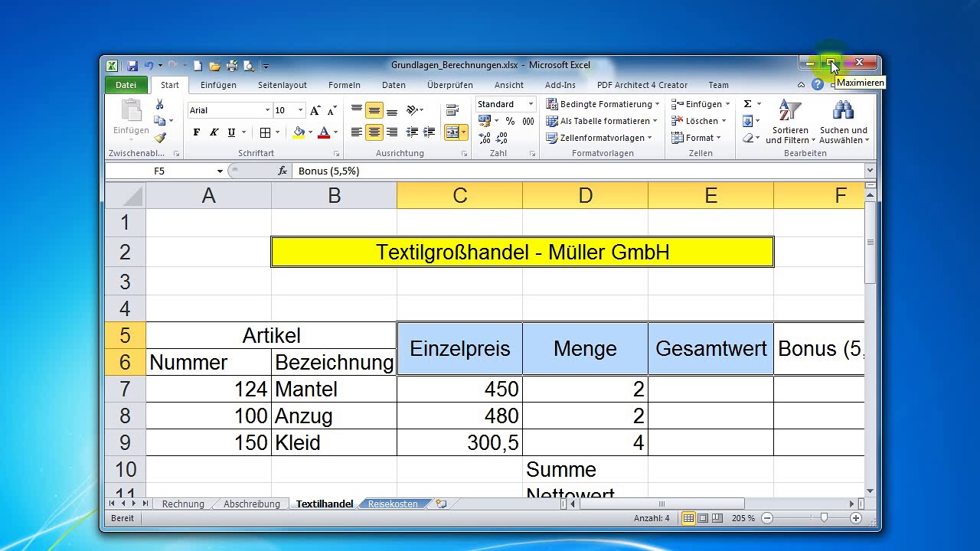The height and width of the screenshot is (551, 980).
Task: Activate the format painter brush
Action: (160, 138)
